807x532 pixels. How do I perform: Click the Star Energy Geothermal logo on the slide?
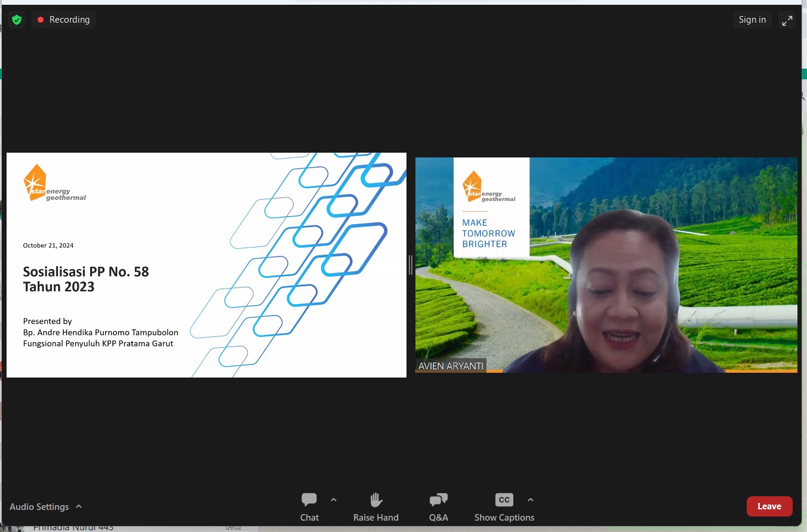pos(54,184)
